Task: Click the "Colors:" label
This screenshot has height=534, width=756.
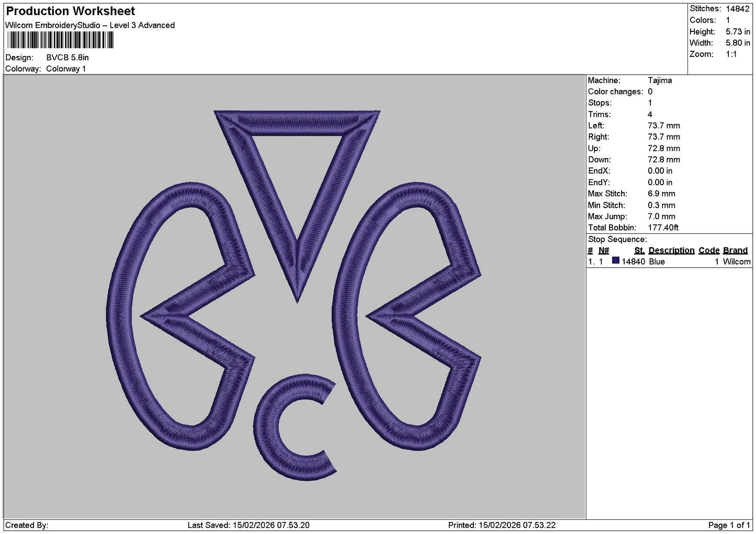Action: pos(703,20)
